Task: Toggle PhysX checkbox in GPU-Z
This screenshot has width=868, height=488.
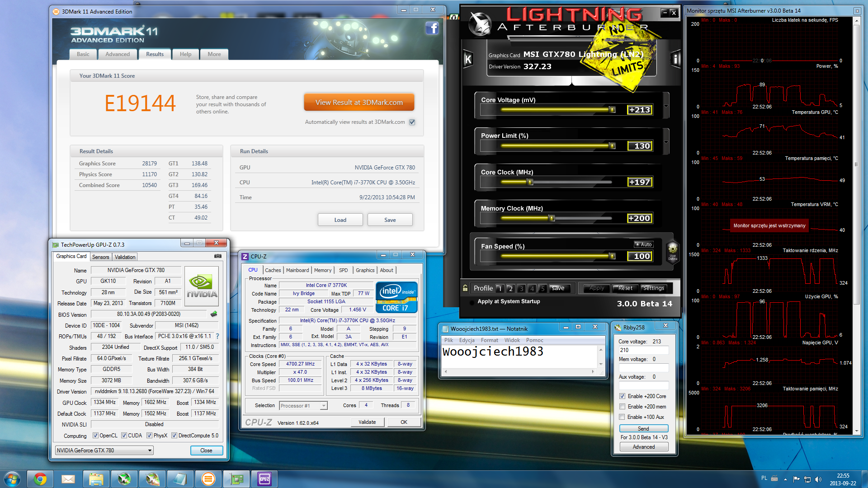Action: [x=149, y=436]
